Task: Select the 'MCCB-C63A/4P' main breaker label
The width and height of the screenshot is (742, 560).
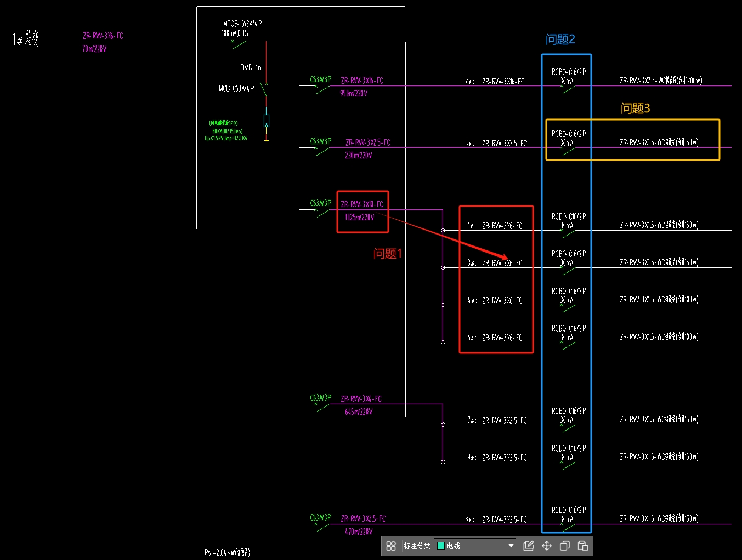Action: click(x=242, y=24)
